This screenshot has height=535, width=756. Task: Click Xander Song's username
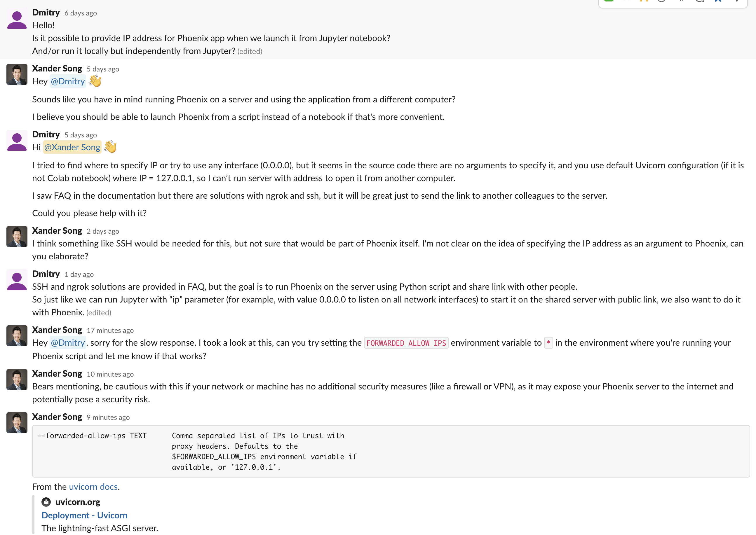pyautogui.click(x=57, y=68)
